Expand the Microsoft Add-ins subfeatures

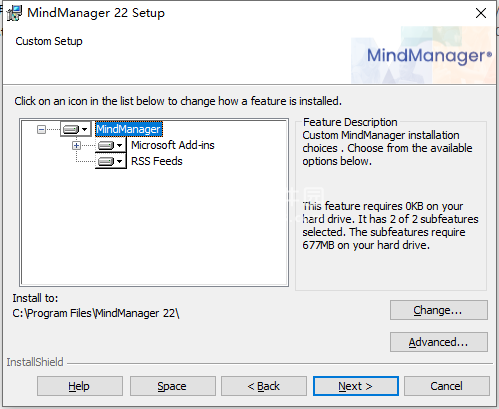tap(76, 145)
